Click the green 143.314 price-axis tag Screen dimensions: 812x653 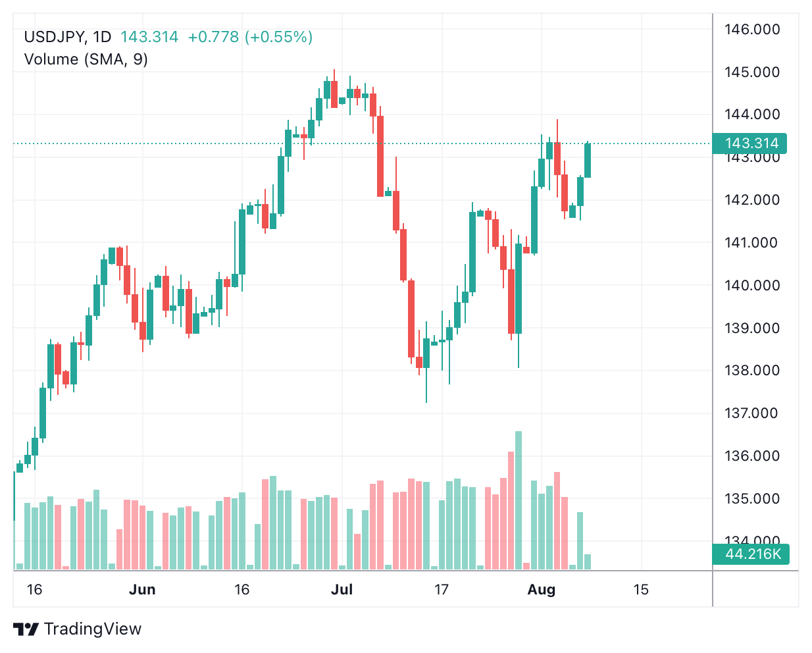tap(751, 144)
